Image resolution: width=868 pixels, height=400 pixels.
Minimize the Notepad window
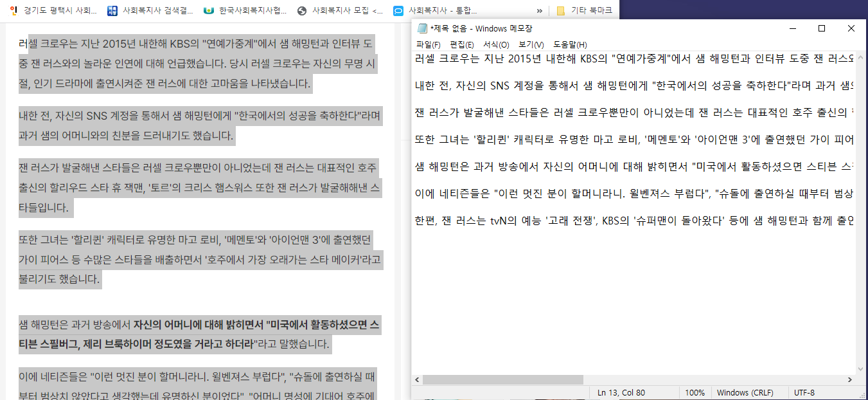[792, 28]
